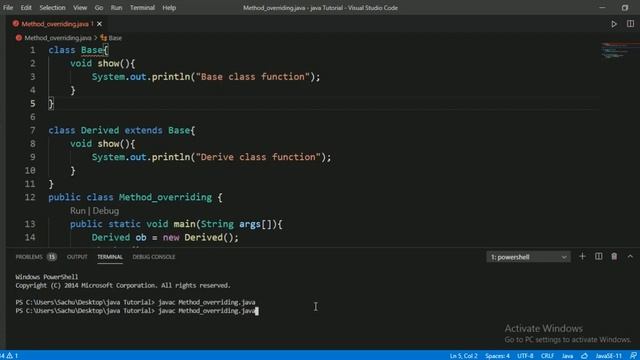Add a new terminal with plus icon

point(582,256)
